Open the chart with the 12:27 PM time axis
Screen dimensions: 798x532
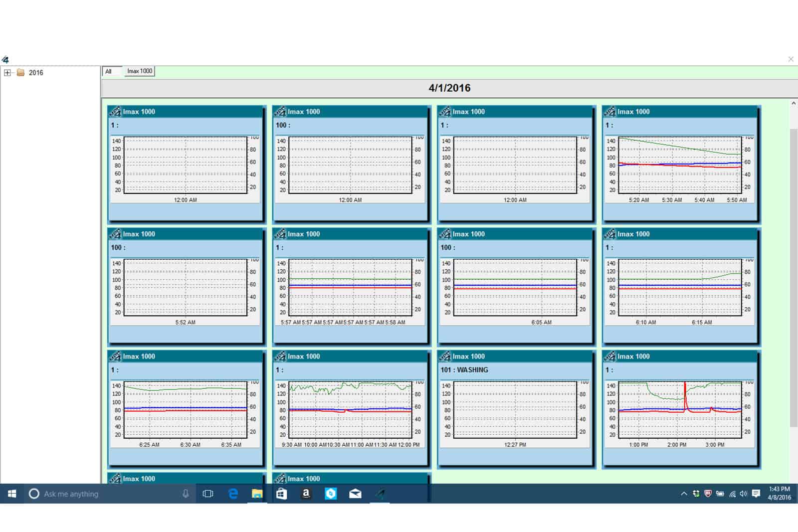coord(515,409)
